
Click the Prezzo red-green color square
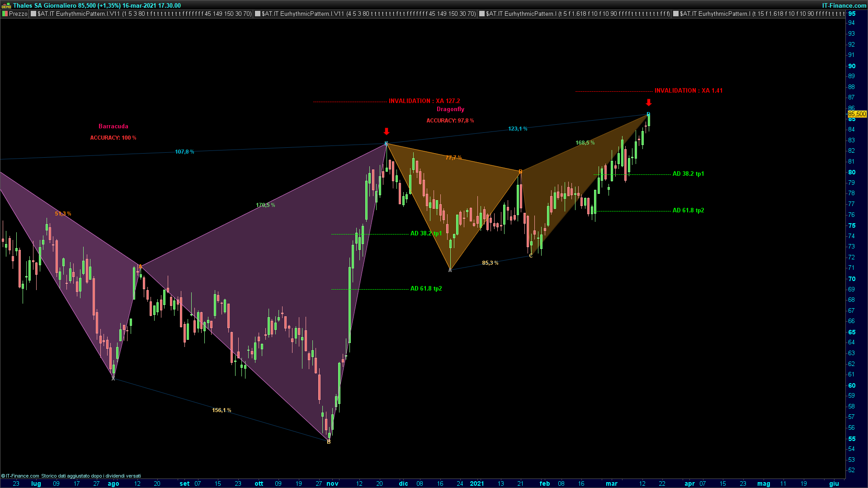tap(5, 14)
